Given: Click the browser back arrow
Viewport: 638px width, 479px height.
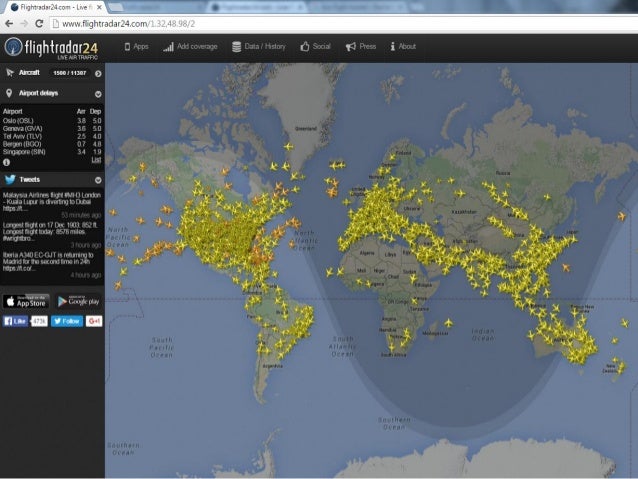Looking at the screenshot, I should point(9,24).
